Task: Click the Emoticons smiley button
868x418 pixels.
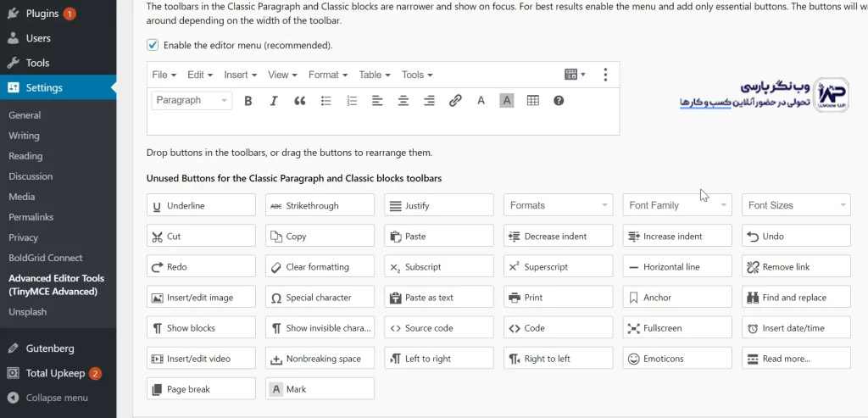Action: (677, 359)
